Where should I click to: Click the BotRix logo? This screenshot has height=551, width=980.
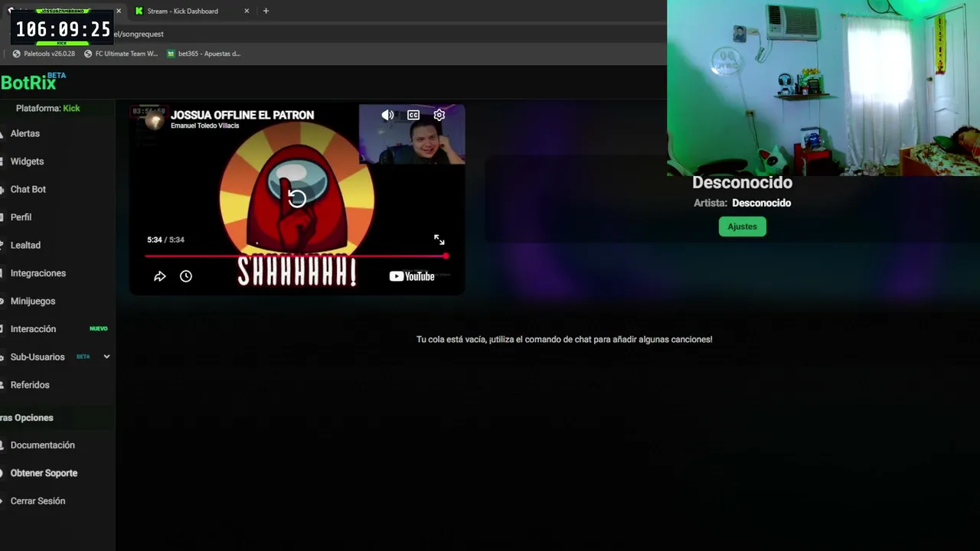pos(33,81)
